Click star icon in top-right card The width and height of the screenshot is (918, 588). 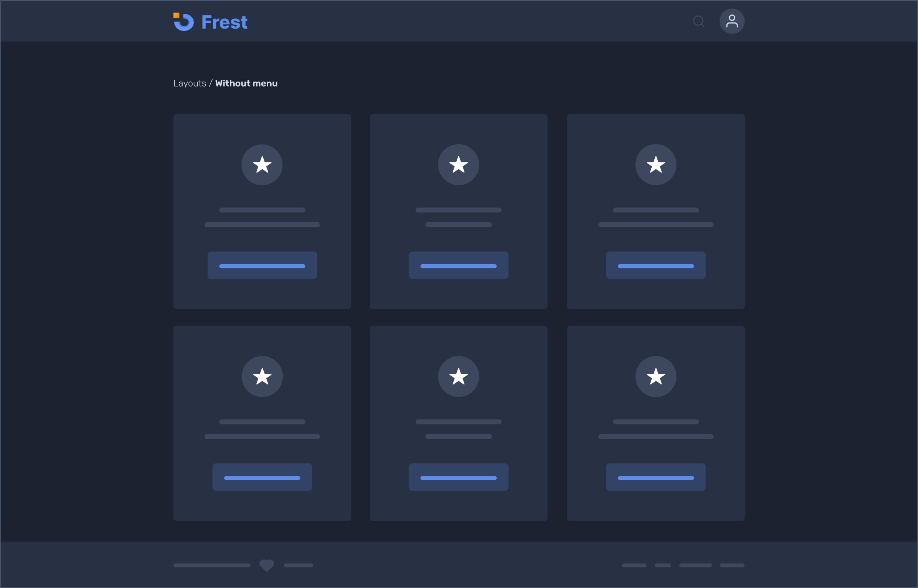[655, 165]
